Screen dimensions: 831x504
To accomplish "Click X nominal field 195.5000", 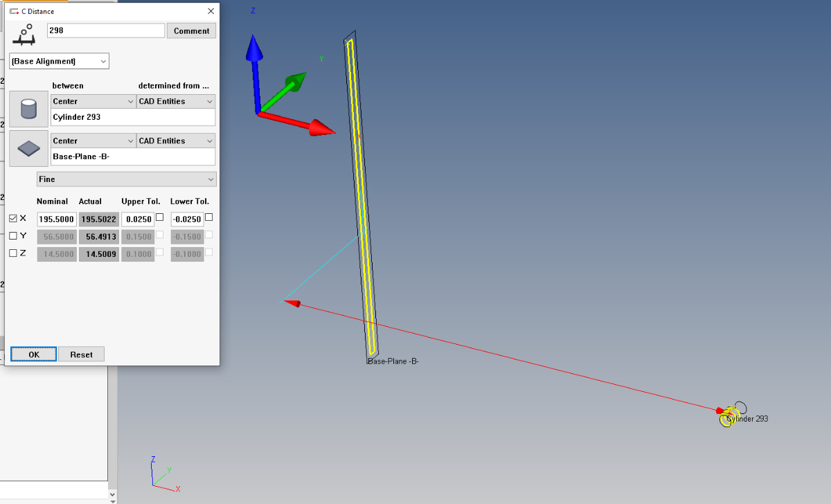I will 56,219.
